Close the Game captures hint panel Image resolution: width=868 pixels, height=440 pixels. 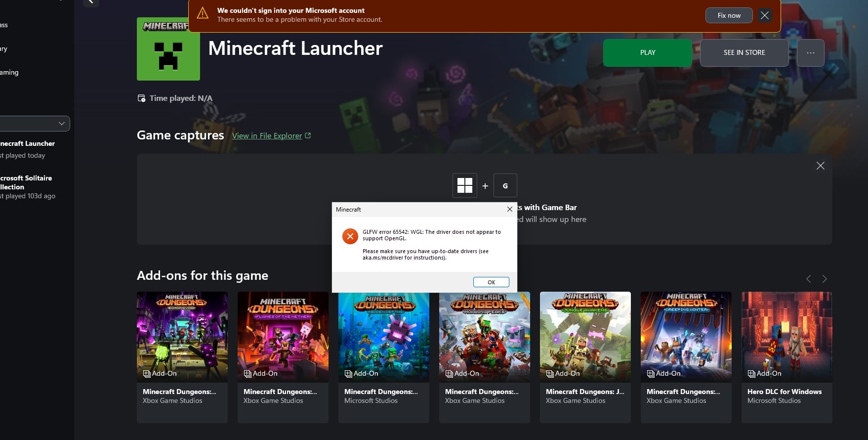coord(820,166)
